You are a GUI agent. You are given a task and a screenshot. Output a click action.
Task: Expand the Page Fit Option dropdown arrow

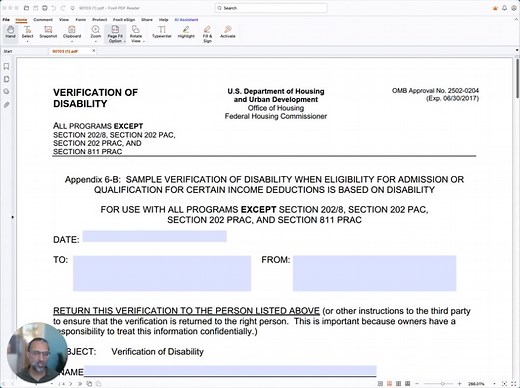click(124, 41)
